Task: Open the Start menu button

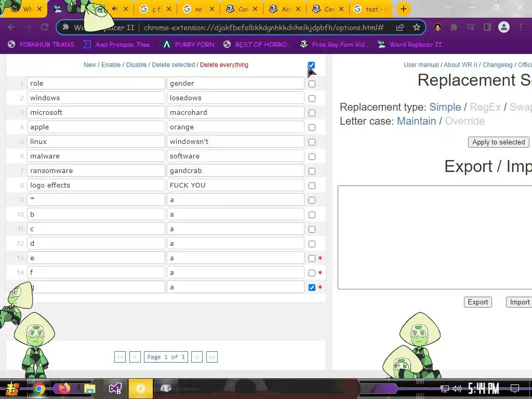Action: (x=12, y=389)
